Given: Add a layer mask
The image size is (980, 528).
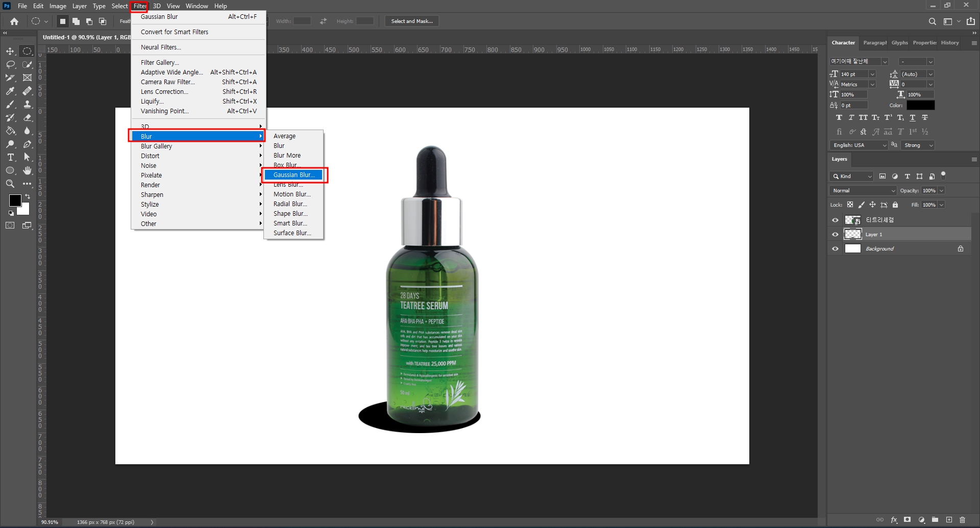Looking at the screenshot, I should [907, 520].
